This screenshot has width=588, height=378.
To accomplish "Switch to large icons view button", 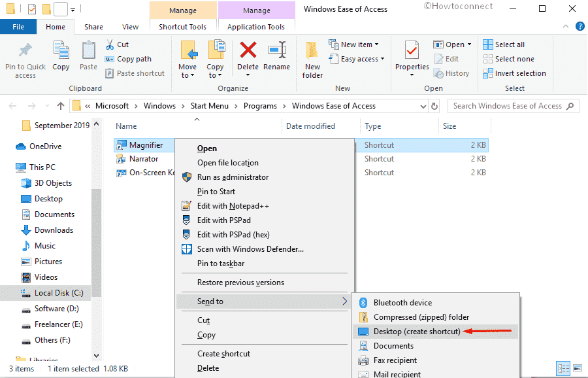I will tap(578, 368).
